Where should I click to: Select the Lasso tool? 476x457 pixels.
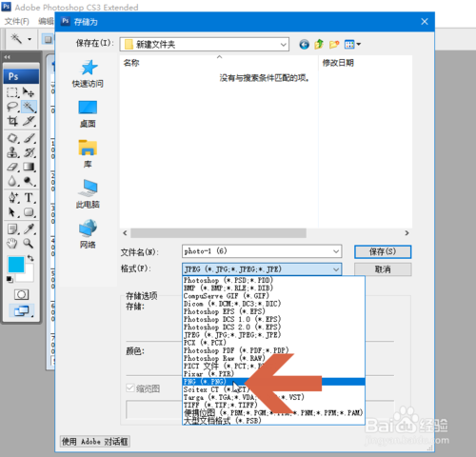pyautogui.click(x=12, y=107)
